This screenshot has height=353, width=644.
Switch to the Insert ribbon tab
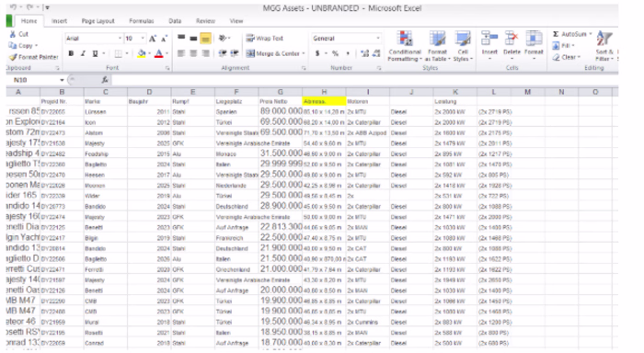[59, 21]
